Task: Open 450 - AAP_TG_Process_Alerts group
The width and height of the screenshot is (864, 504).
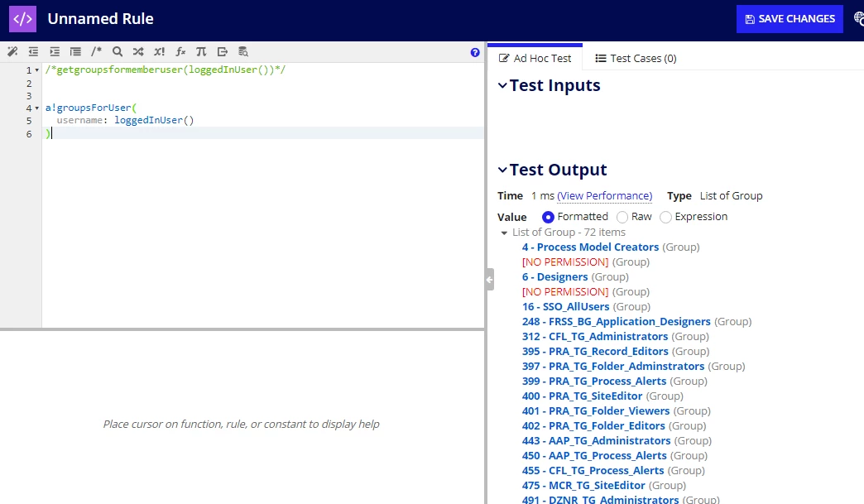Action: pyautogui.click(x=594, y=455)
